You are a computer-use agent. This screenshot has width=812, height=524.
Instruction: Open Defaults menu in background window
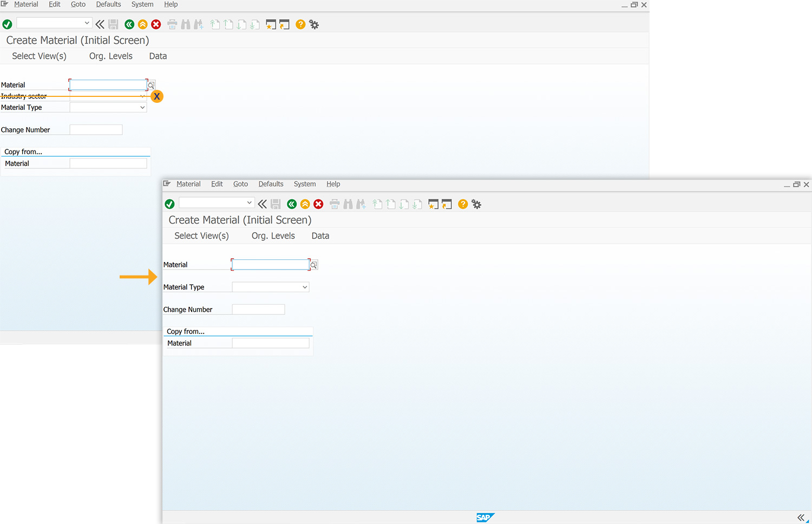109,4
